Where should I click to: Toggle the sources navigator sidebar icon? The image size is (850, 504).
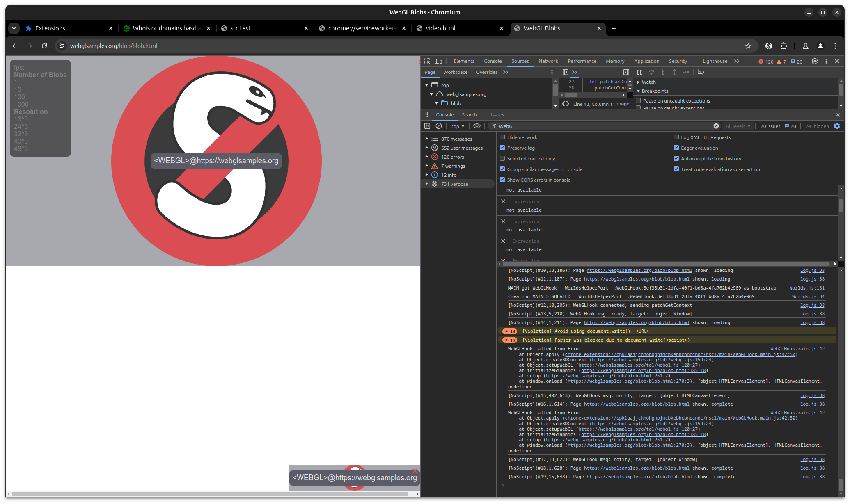point(566,72)
